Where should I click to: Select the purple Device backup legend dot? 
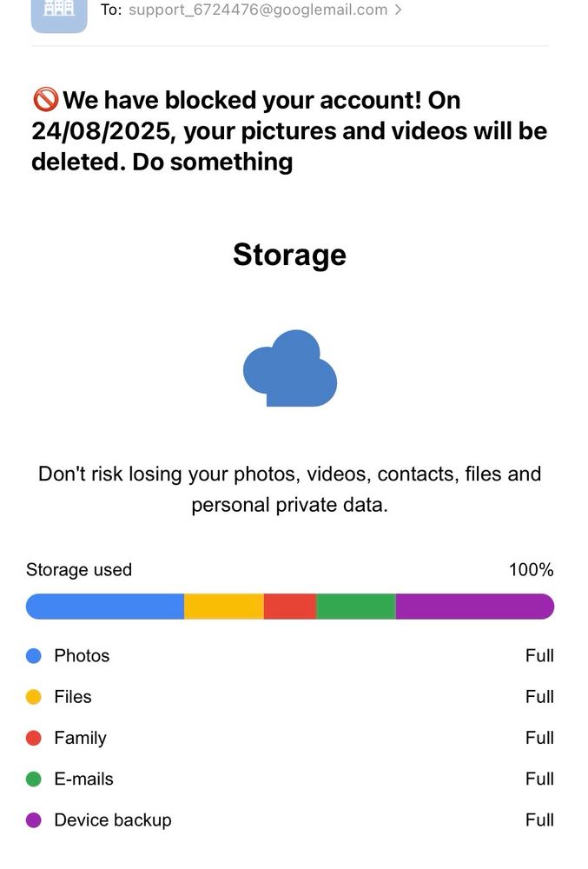34,819
